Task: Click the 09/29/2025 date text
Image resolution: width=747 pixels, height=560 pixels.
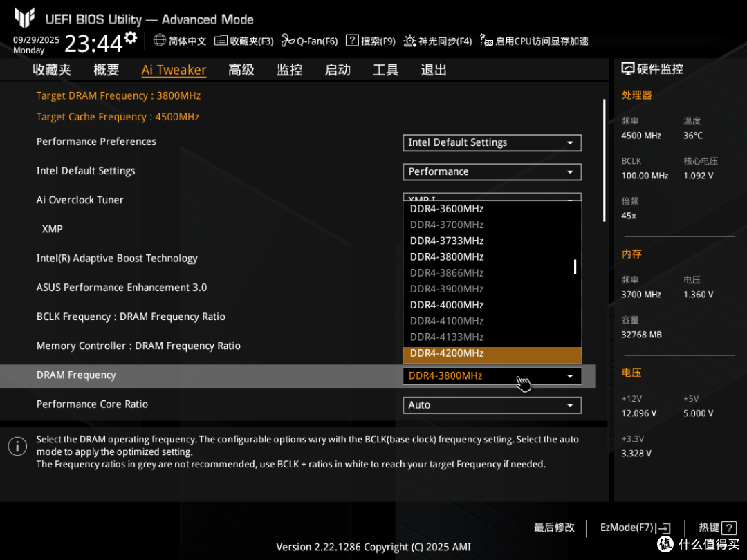Action: (36, 40)
